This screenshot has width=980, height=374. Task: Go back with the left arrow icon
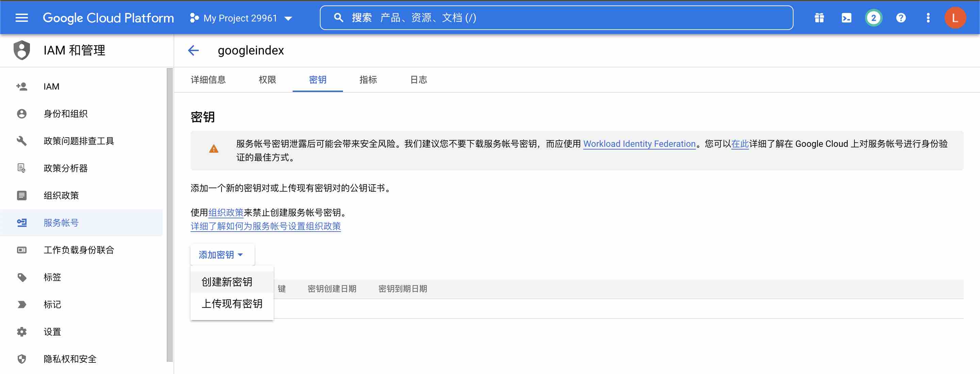[194, 50]
